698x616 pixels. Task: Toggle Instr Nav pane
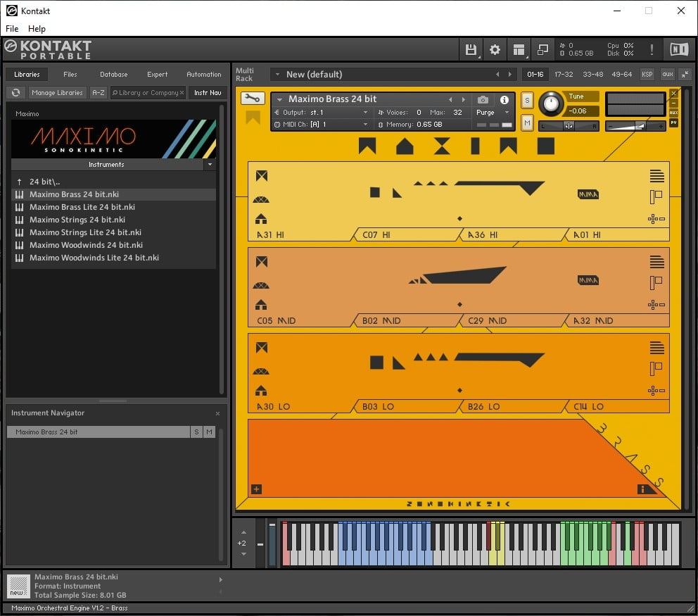pyautogui.click(x=208, y=93)
